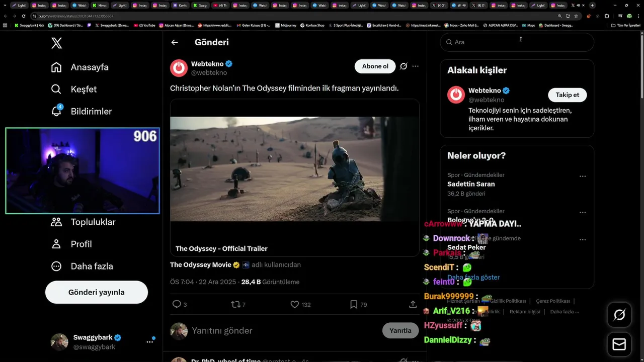Open the Reklam bilgisi footer link

pyautogui.click(x=525, y=312)
